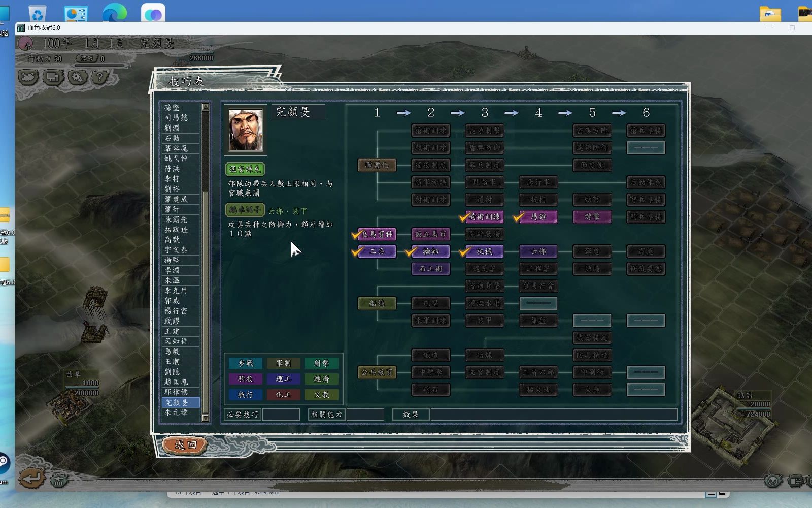Viewport: 812px width, 508px height.
Task: Toggle the checked 騎術訓練 skill
Action: (x=484, y=217)
